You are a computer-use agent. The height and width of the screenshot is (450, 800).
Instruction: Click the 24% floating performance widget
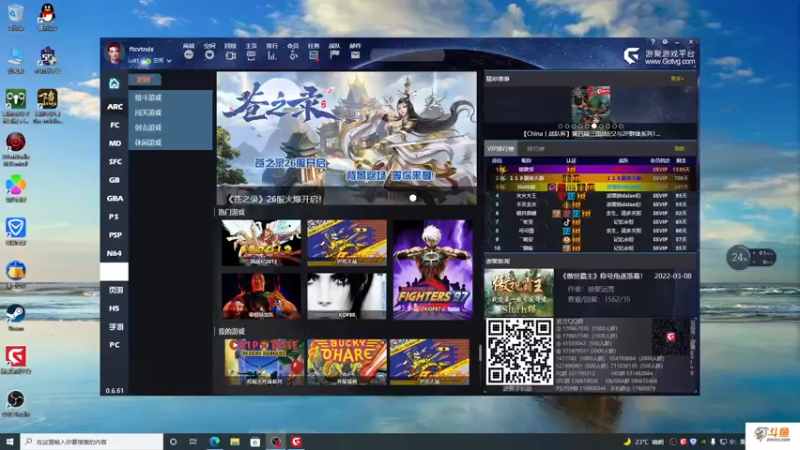751,258
